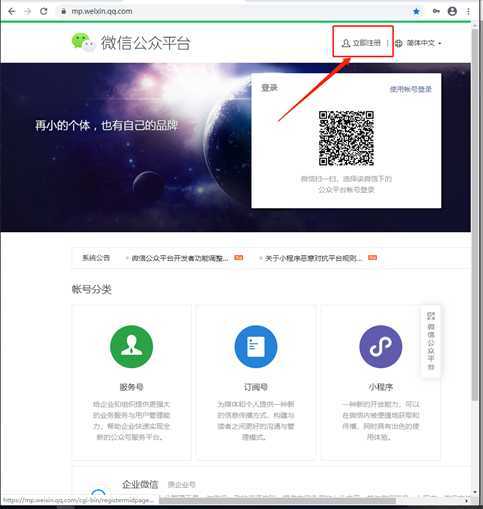Open the 简体中文 language dropdown

pyautogui.click(x=424, y=43)
